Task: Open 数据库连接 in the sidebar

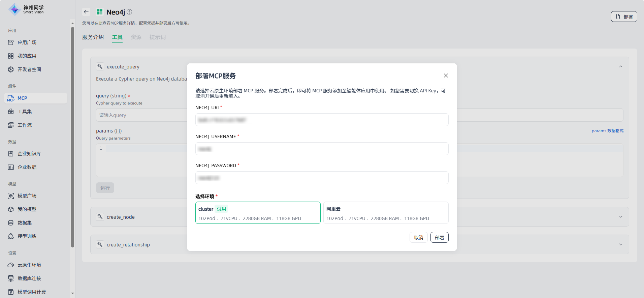Action: click(x=29, y=278)
